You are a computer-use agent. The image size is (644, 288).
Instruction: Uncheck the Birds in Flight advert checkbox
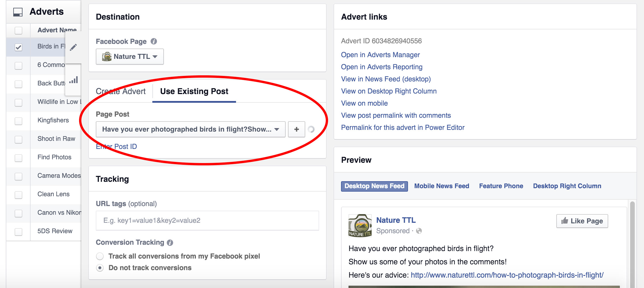18,47
